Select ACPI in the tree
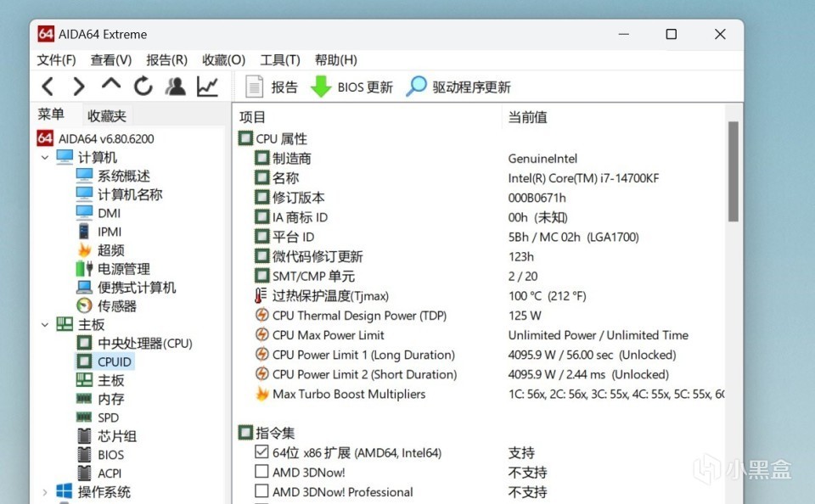815x504 pixels. 99,473
